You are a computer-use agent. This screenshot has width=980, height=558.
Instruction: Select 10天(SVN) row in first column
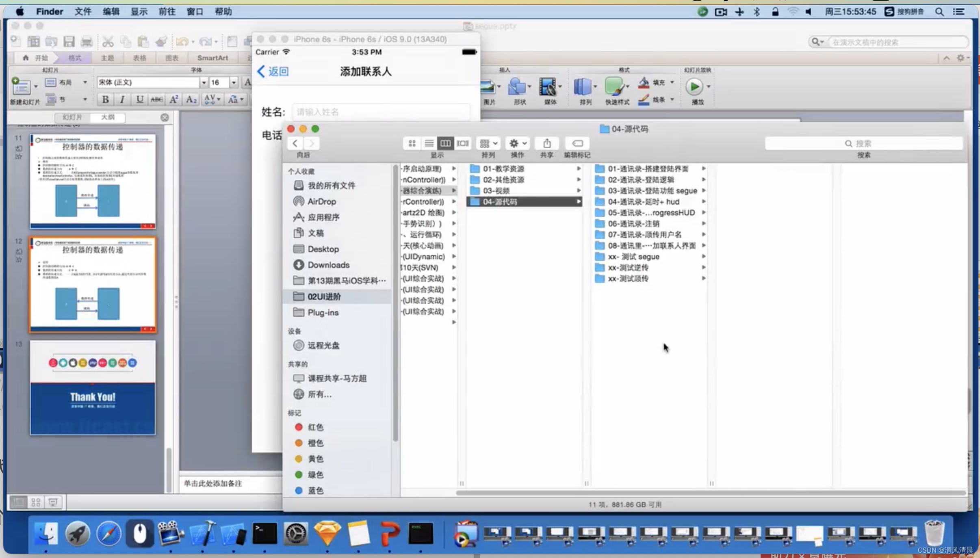[x=429, y=267]
